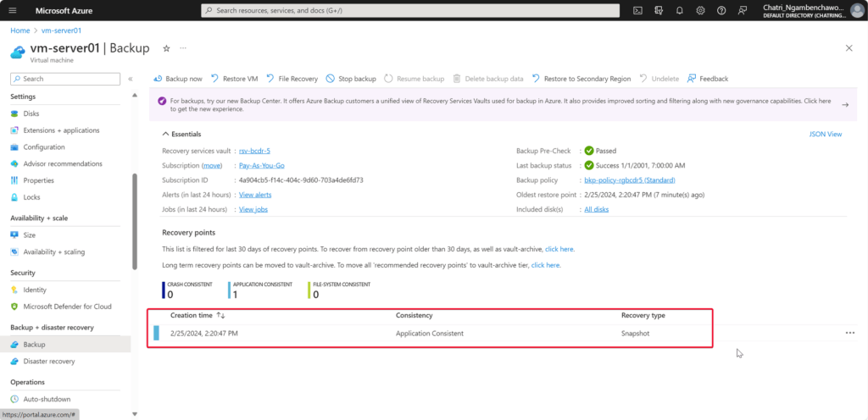Select the 2/25/2024, 2:20:47 PM recovery point
Screen dimensions: 868x420
[x=204, y=334]
